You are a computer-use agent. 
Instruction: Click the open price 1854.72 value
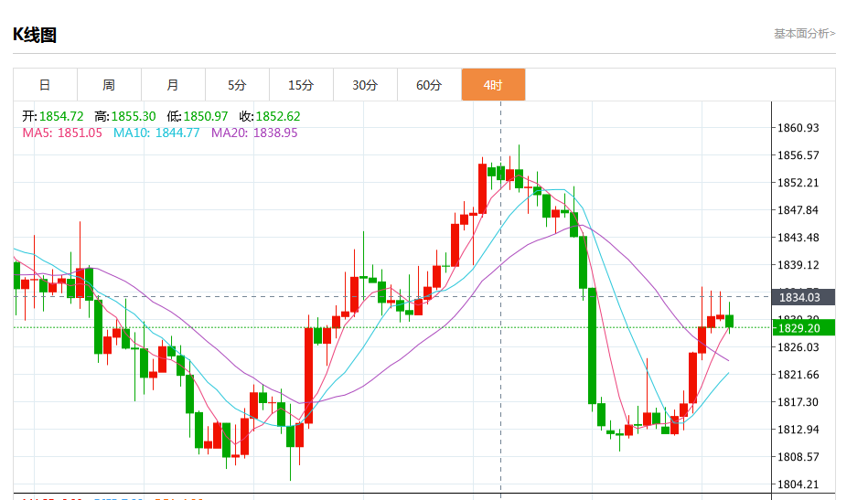pyautogui.click(x=61, y=116)
